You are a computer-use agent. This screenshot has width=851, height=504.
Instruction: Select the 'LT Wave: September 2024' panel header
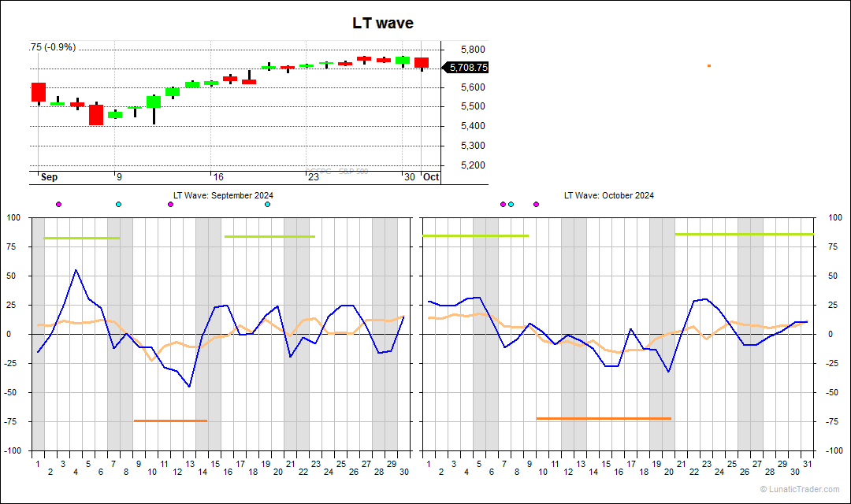point(223,195)
